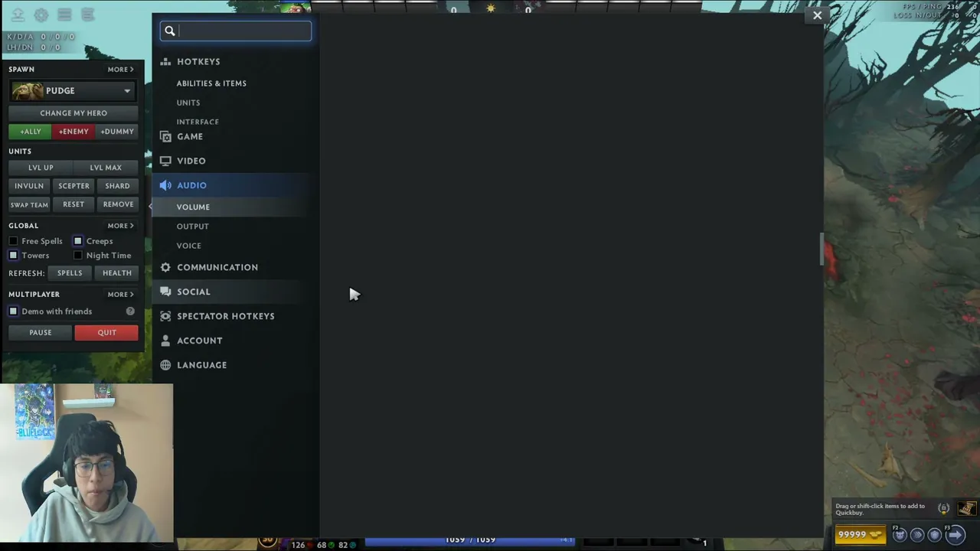The image size is (980, 551).
Task: Go to the Units hotkeys subsection
Action: [x=188, y=103]
